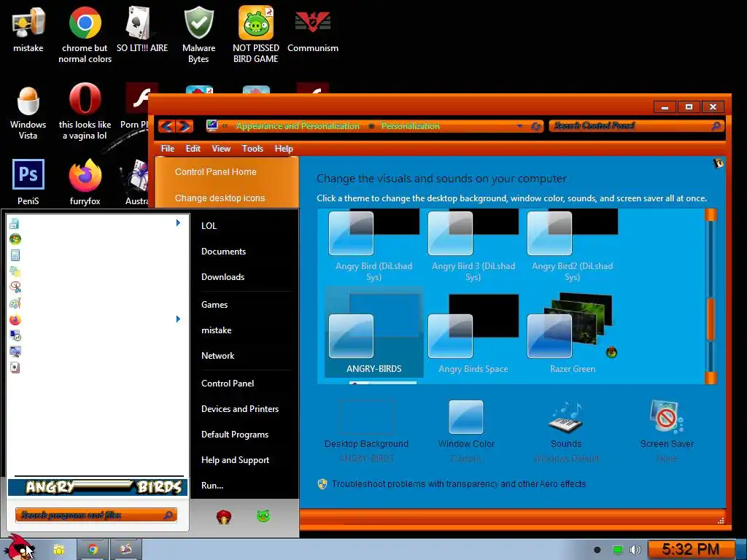The width and height of the screenshot is (747, 560).
Task: Open the address bar history dropdown
Action: [519, 126]
